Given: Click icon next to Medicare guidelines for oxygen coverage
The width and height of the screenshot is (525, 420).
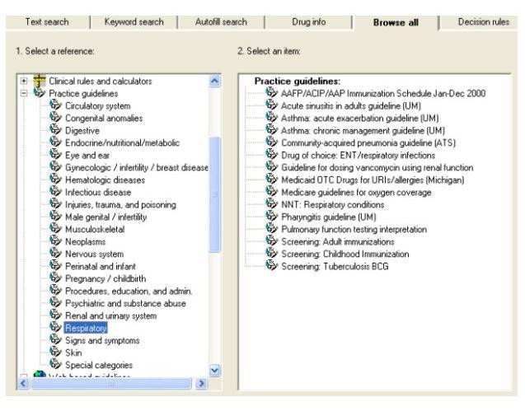Looking at the screenshot, I should [271, 192].
